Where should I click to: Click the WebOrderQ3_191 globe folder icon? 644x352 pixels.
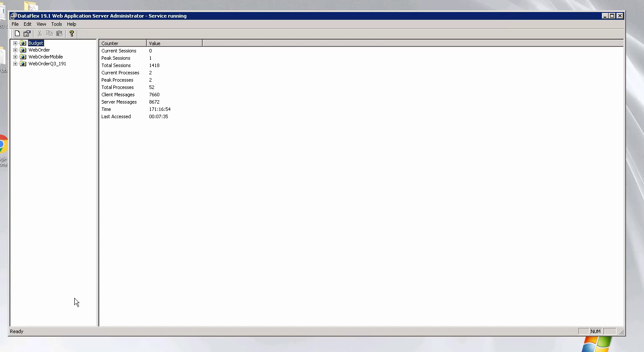click(23, 64)
